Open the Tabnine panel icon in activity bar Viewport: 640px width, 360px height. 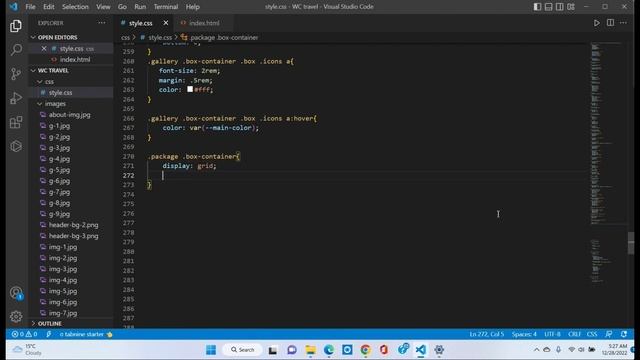[x=16, y=146]
